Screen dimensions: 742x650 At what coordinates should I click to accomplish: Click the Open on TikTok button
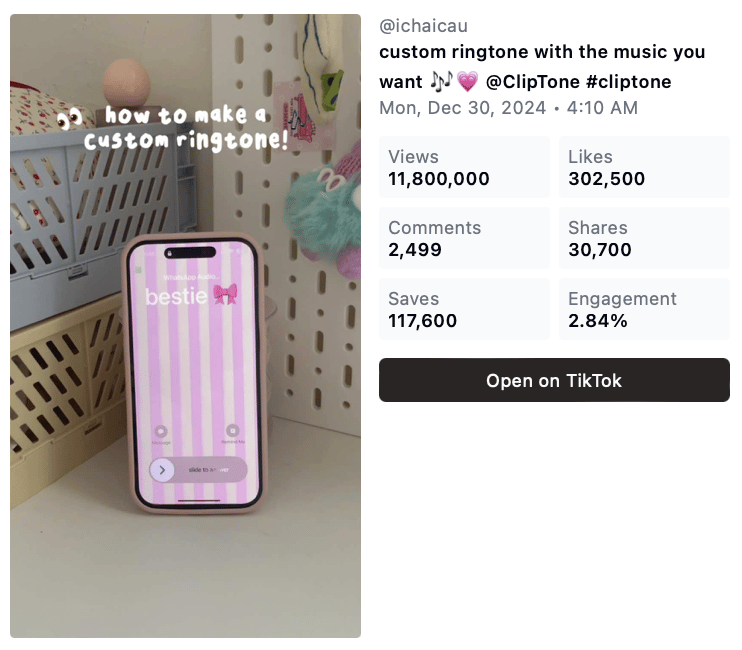coord(554,380)
